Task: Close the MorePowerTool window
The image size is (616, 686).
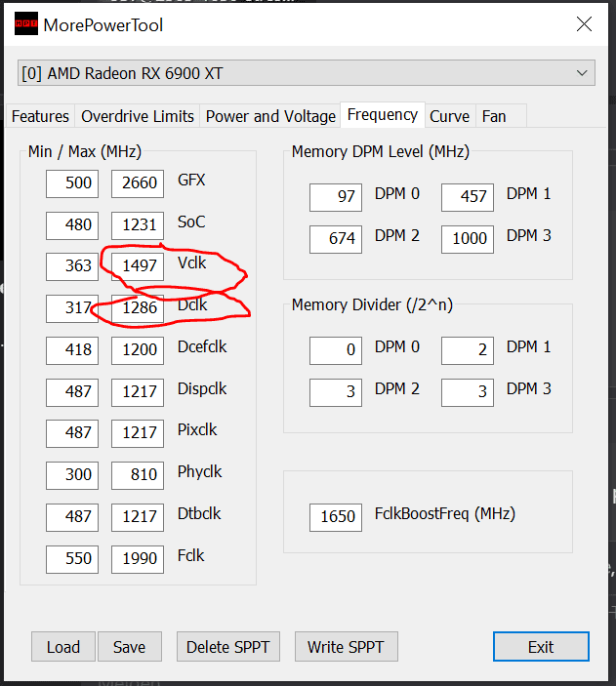Action: (584, 24)
